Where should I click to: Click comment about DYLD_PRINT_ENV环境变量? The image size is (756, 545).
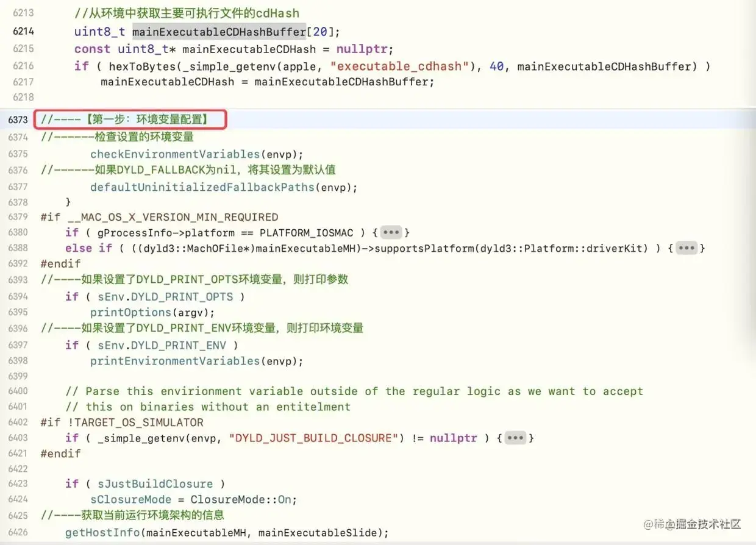click(x=202, y=328)
